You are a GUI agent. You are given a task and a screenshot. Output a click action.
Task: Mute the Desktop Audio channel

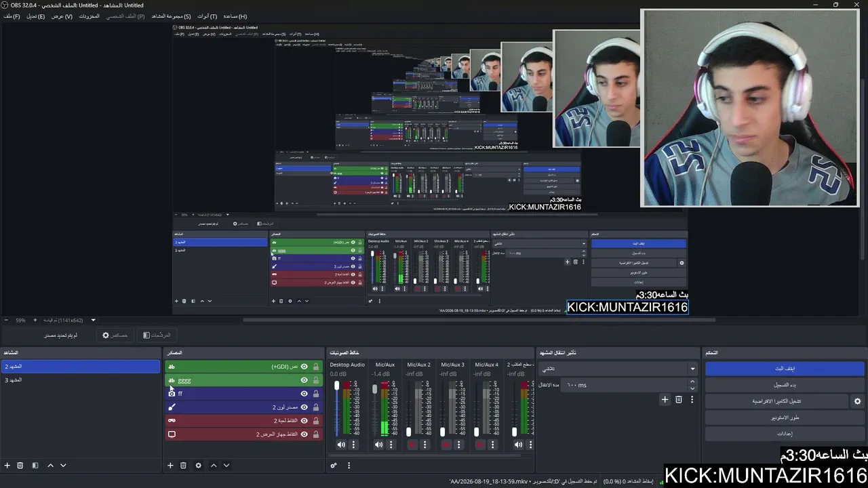[x=341, y=445]
